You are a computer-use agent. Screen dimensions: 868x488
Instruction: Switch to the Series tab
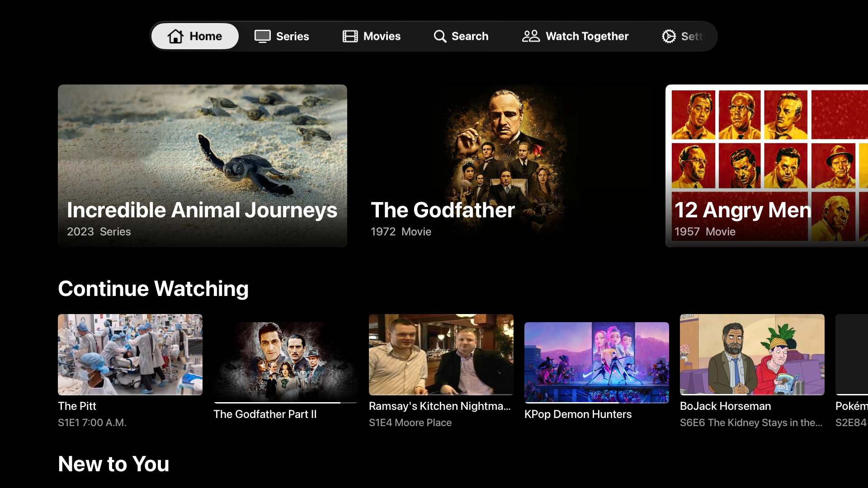(282, 36)
